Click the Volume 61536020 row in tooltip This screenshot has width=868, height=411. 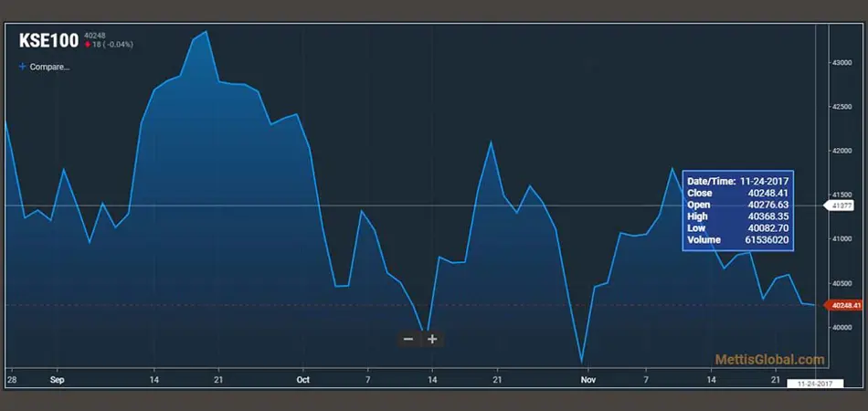coord(738,239)
